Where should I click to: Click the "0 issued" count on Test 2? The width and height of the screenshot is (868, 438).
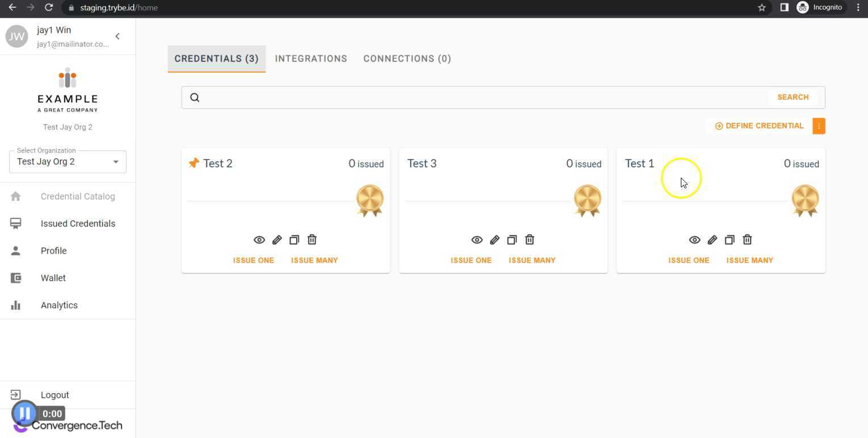tap(366, 164)
